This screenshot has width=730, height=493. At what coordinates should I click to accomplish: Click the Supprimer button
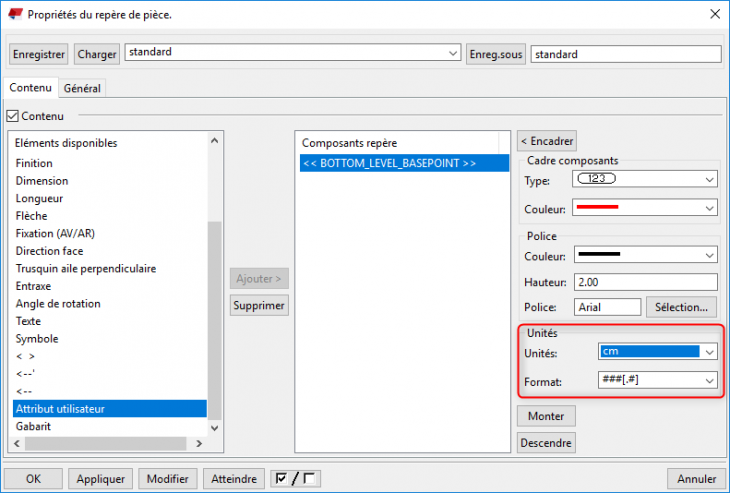click(x=259, y=305)
